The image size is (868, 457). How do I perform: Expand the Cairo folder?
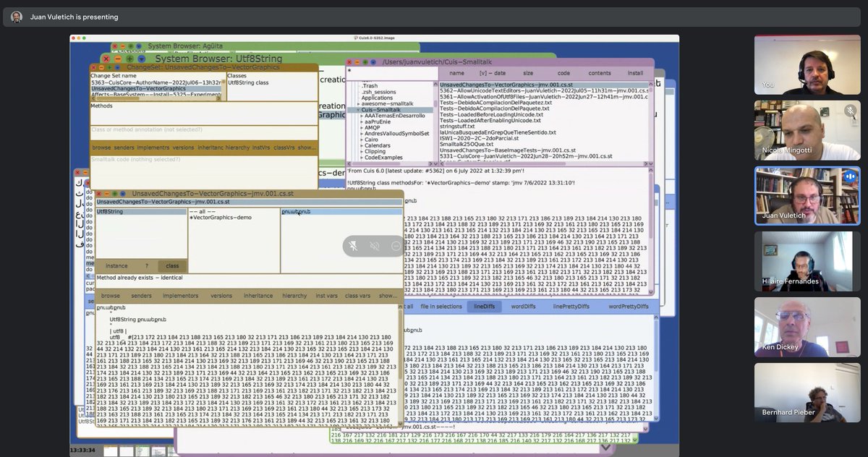[x=361, y=140]
